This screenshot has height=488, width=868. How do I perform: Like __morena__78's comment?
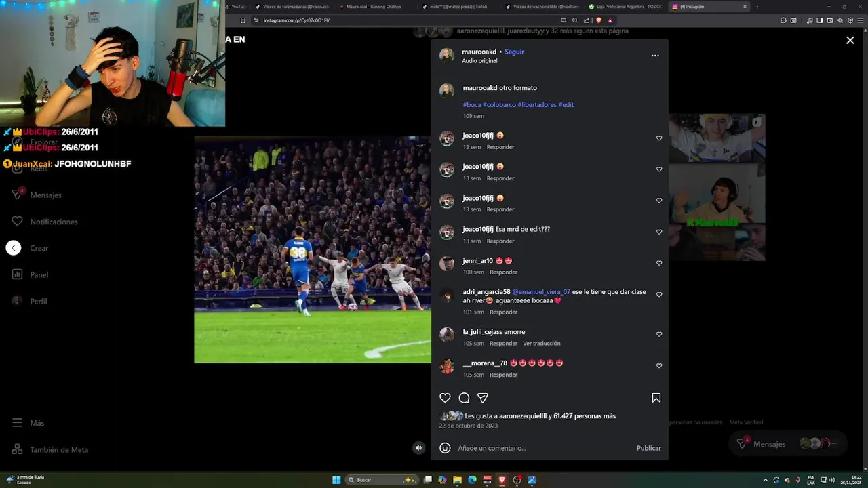(659, 365)
